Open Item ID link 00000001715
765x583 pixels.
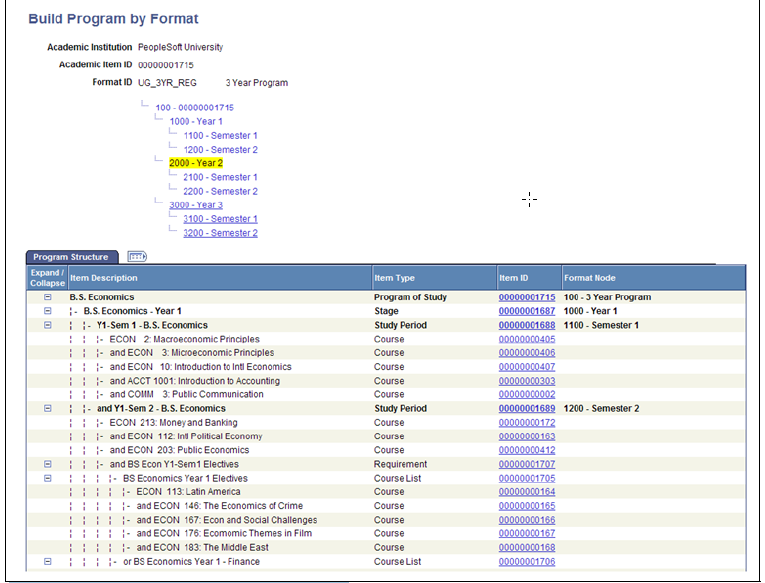click(x=527, y=297)
